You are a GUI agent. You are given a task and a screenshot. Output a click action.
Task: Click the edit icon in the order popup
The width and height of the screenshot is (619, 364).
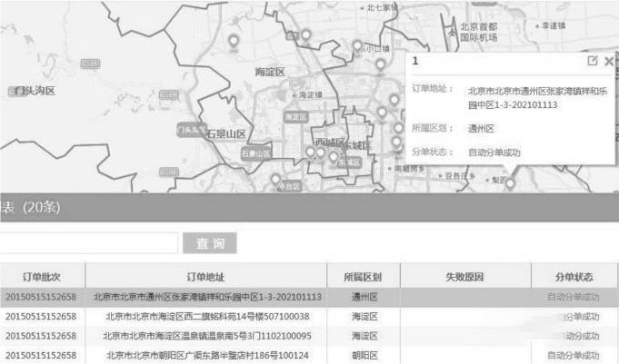[593, 61]
